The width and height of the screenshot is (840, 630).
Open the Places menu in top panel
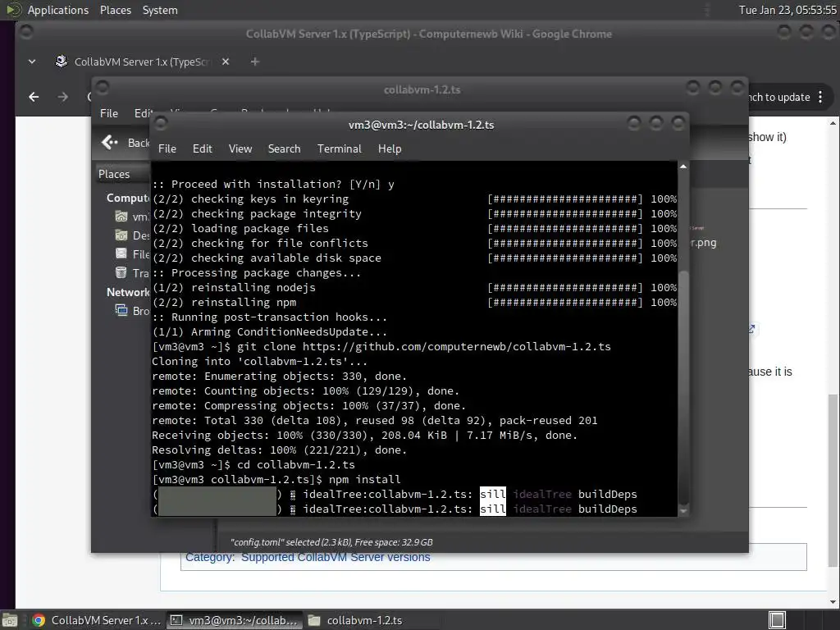click(x=115, y=10)
